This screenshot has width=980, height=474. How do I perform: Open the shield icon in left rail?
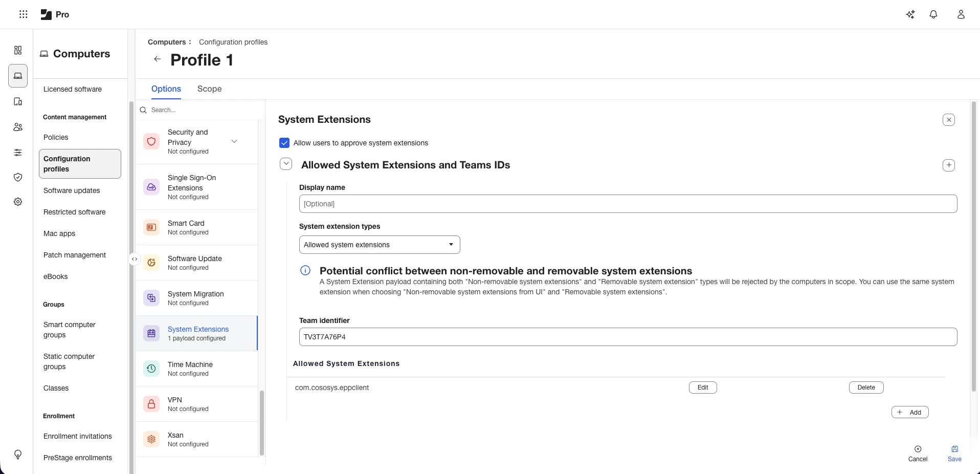click(x=18, y=177)
